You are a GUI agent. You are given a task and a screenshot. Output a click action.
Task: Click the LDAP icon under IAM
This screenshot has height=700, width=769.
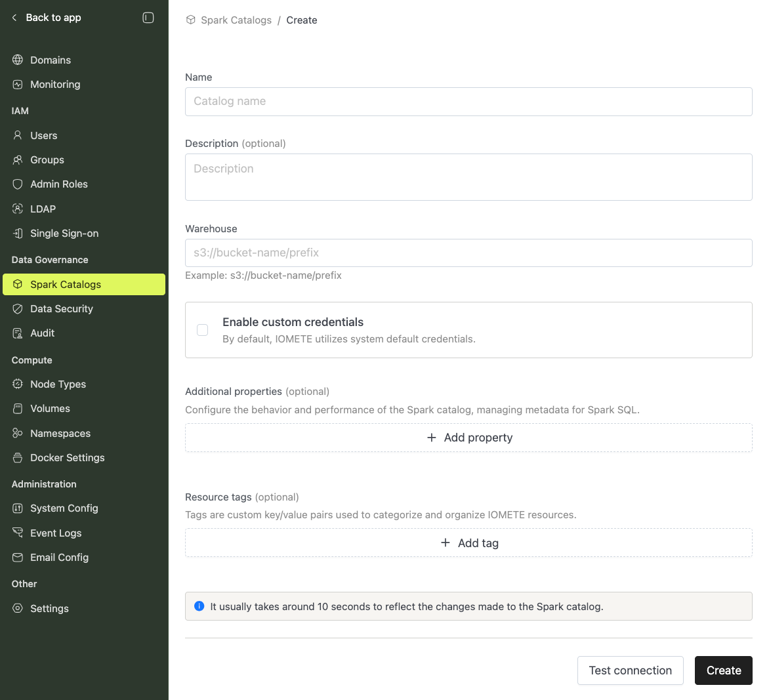pyautogui.click(x=17, y=209)
